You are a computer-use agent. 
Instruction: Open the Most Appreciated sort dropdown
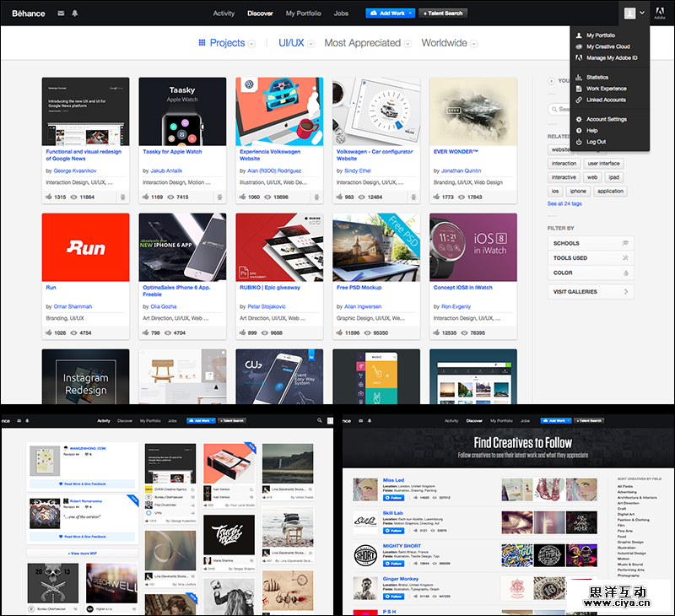[367, 43]
